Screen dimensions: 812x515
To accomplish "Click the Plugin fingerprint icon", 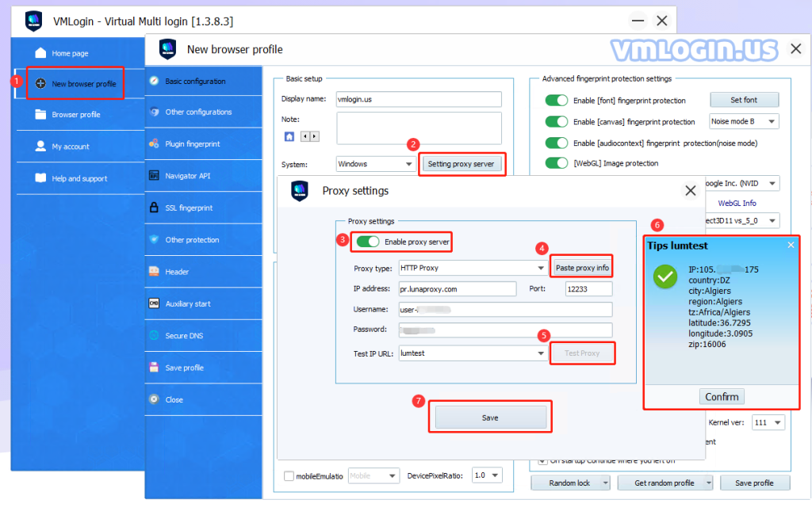I will tap(154, 143).
